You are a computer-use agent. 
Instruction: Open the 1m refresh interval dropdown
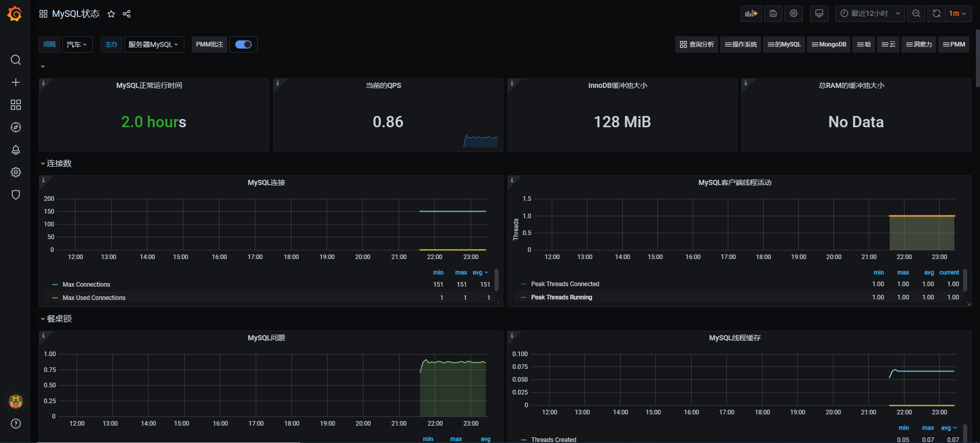958,14
